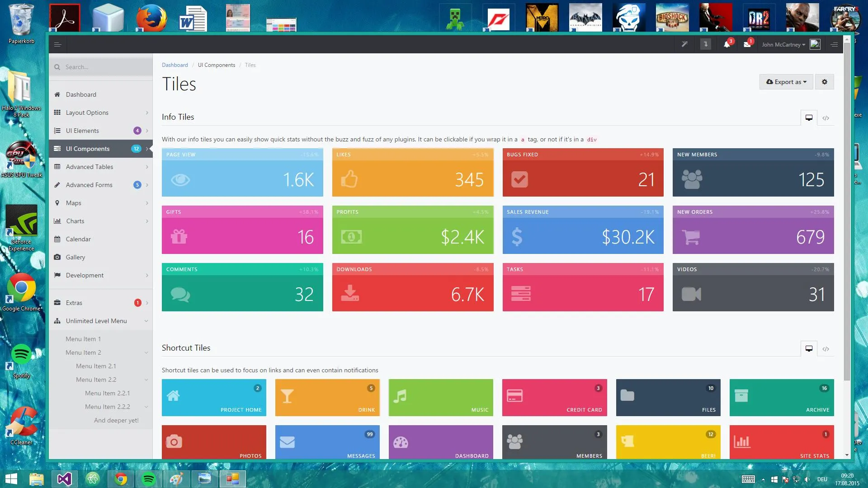Click the right sidebar menu icon in header

[834, 44]
